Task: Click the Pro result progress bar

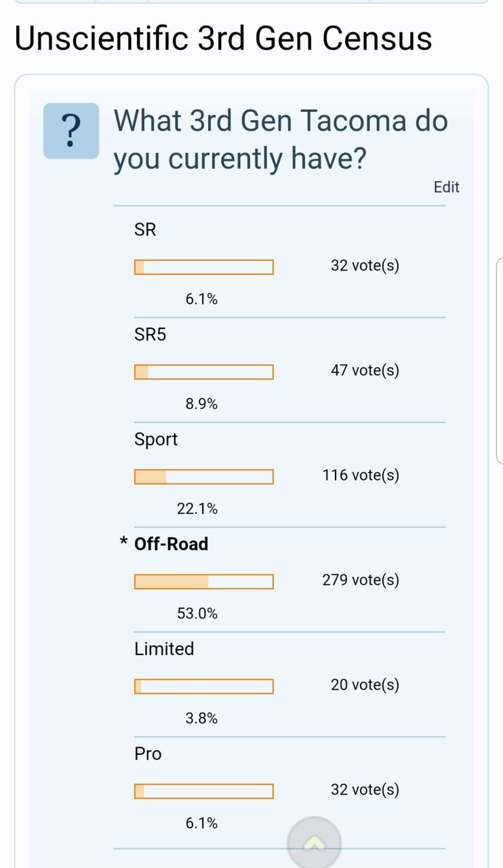Action: [204, 791]
